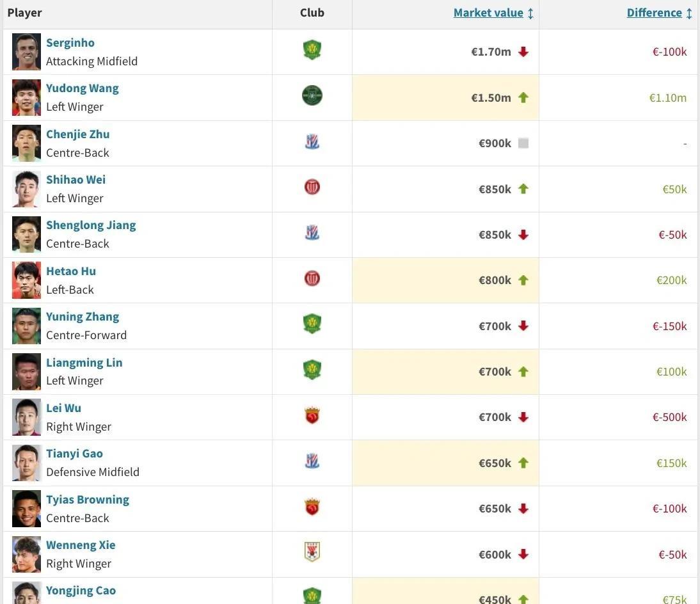Open the club crest in Wenneng Xie's row
This screenshot has width=700, height=604.
click(x=312, y=552)
